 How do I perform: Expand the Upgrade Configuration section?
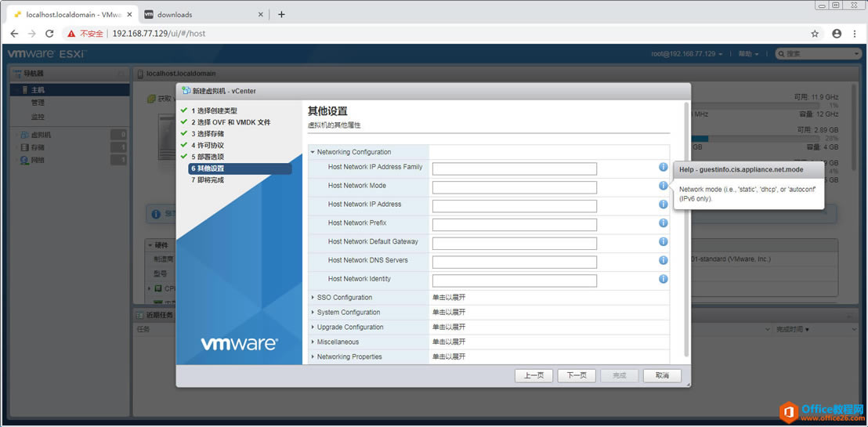[313, 327]
